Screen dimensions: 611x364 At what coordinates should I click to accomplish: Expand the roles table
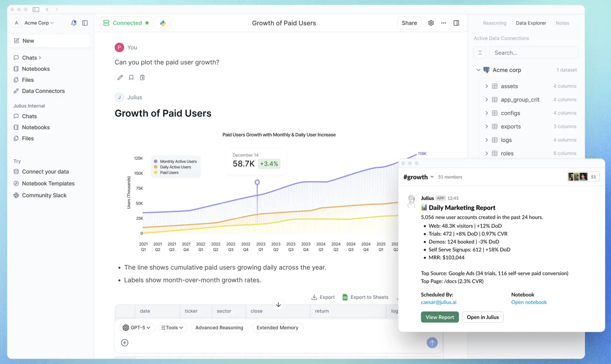(x=486, y=153)
